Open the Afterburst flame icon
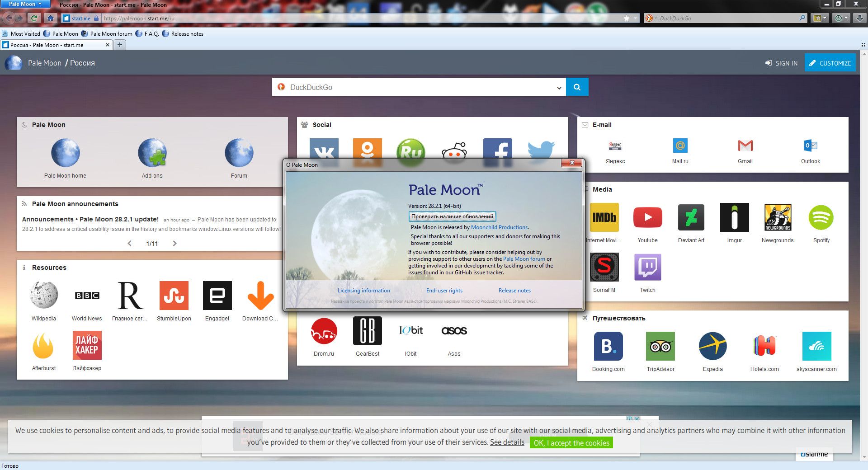 44,345
